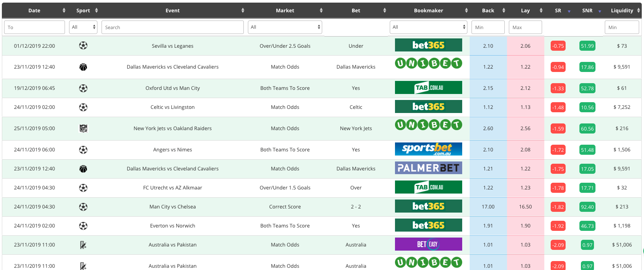
Task: Sort by the Back odds column header
Action: point(488,10)
